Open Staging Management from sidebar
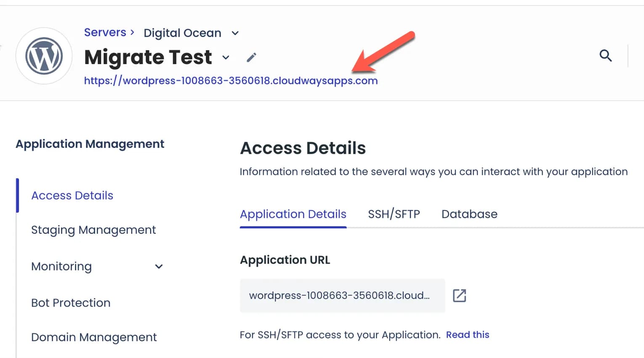Screen dimensions: 644x358 [x=93, y=230]
